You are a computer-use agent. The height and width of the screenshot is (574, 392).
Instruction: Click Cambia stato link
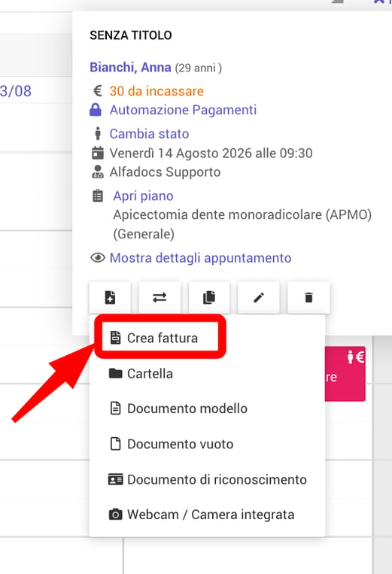tap(149, 134)
